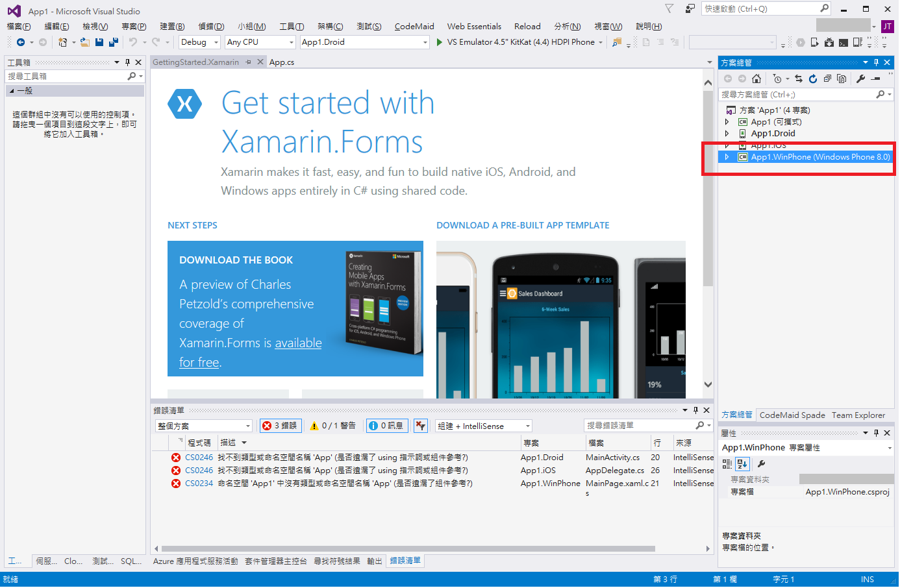The height and width of the screenshot is (588, 900).
Task: Open the App1.Droid startup project dropdown
Action: click(364, 42)
